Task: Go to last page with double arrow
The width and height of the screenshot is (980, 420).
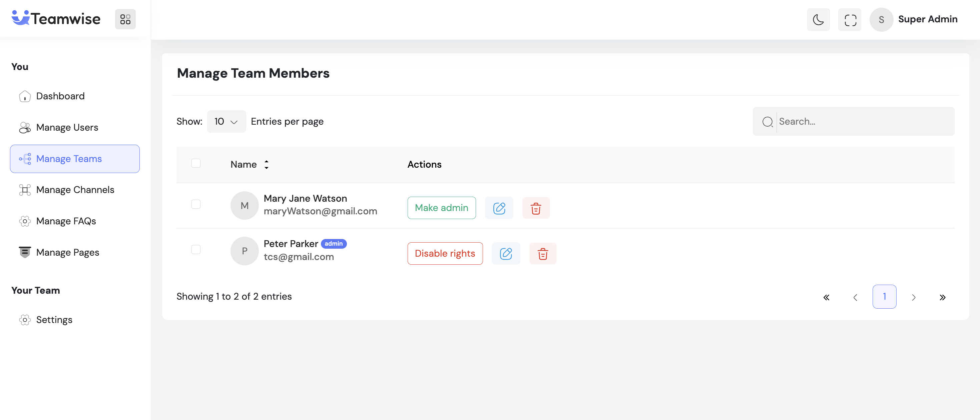Action: (x=942, y=297)
